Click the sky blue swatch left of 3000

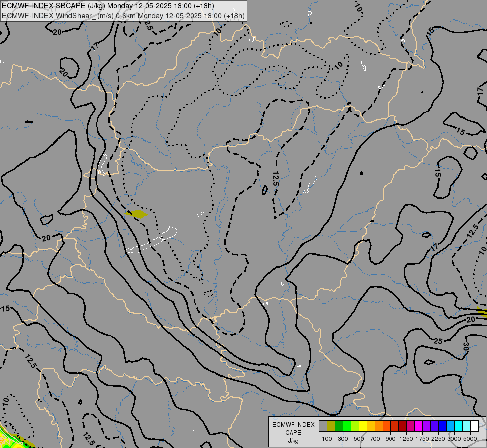450,426
